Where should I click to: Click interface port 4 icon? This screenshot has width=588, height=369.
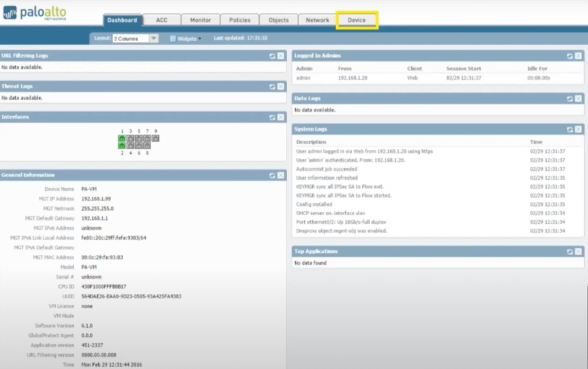[130, 146]
